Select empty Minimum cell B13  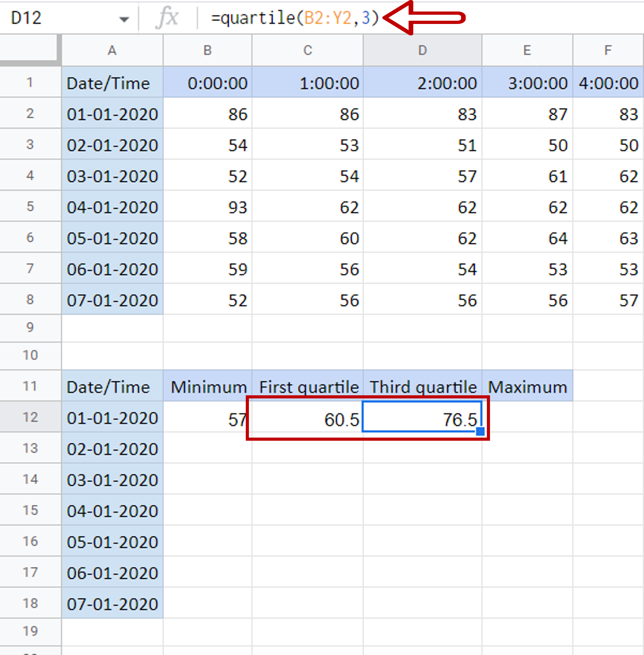[208, 448]
